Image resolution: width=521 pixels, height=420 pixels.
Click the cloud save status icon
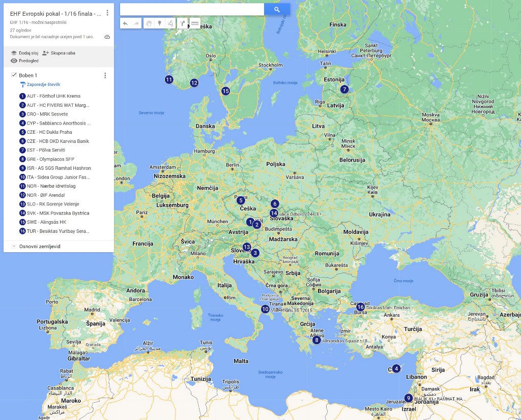(x=107, y=37)
